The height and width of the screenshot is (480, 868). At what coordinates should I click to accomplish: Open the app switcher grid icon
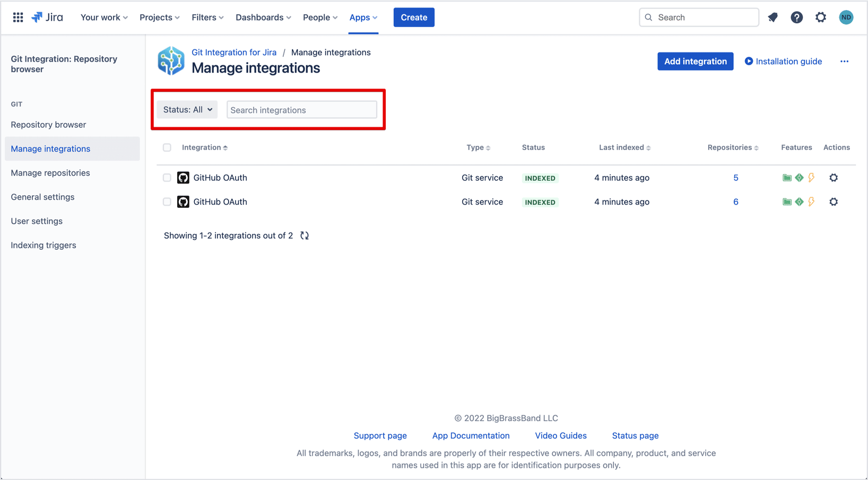[18, 18]
